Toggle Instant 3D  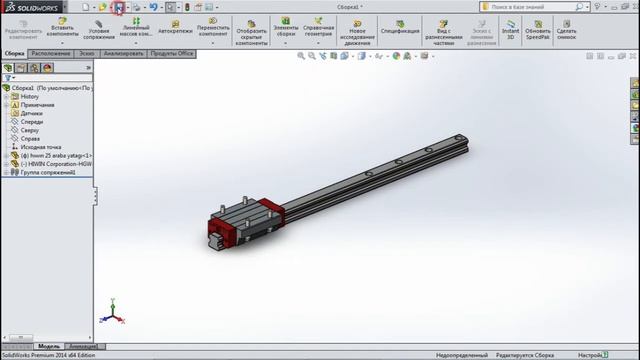pyautogui.click(x=510, y=29)
